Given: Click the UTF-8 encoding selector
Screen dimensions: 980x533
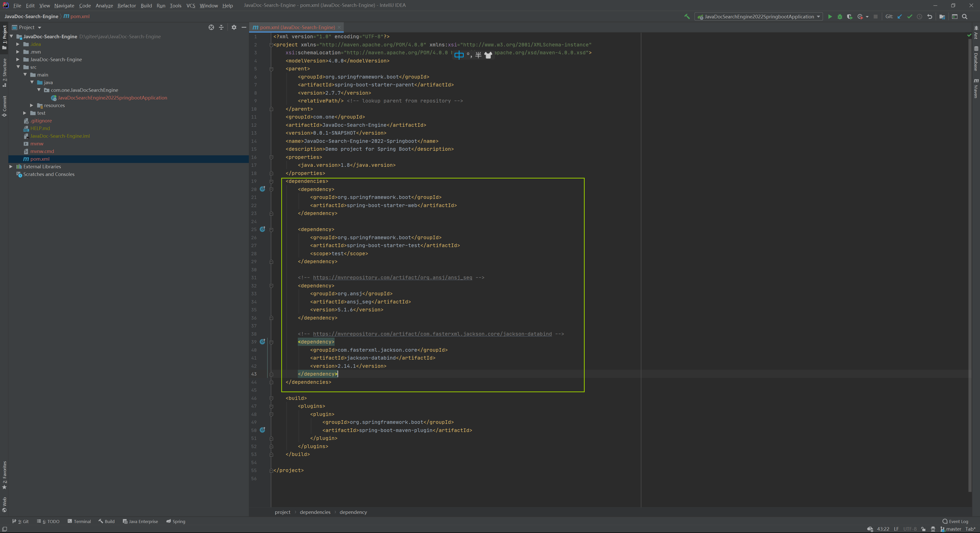Looking at the screenshot, I should tap(910, 529).
